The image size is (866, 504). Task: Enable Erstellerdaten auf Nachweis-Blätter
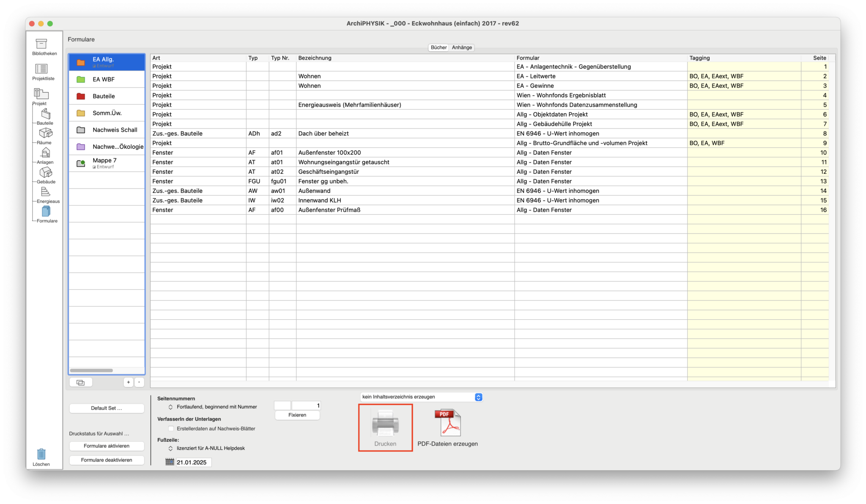pos(171,428)
